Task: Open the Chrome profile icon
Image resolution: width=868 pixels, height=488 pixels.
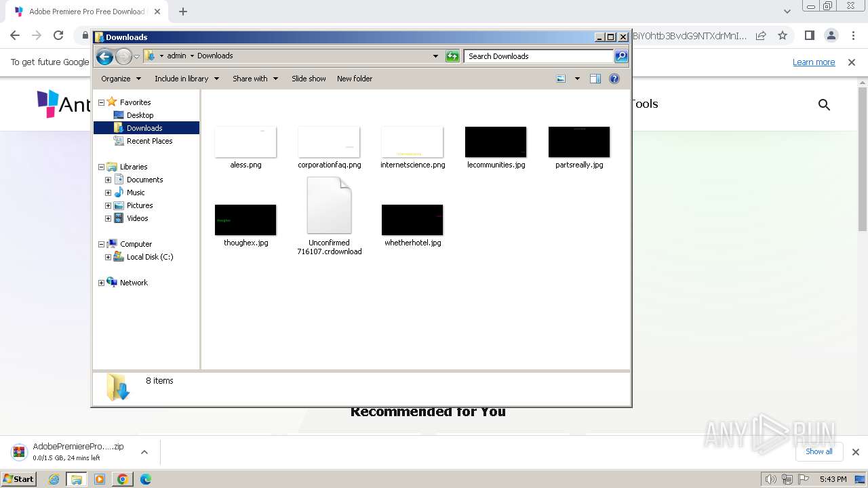Action: (x=831, y=35)
